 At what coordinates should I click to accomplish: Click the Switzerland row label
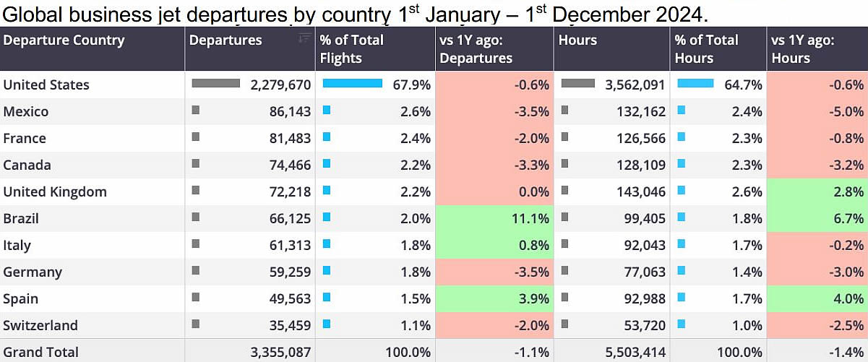click(40, 325)
